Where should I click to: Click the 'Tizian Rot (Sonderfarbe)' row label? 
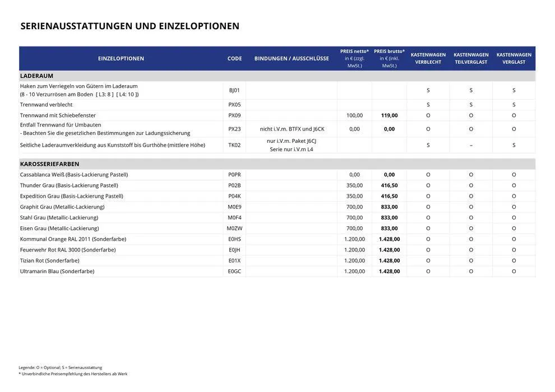(49, 260)
